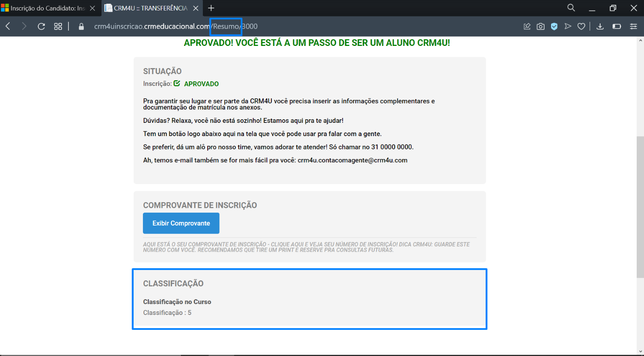
Task: Open the edit page share icon
Action: tap(527, 27)
